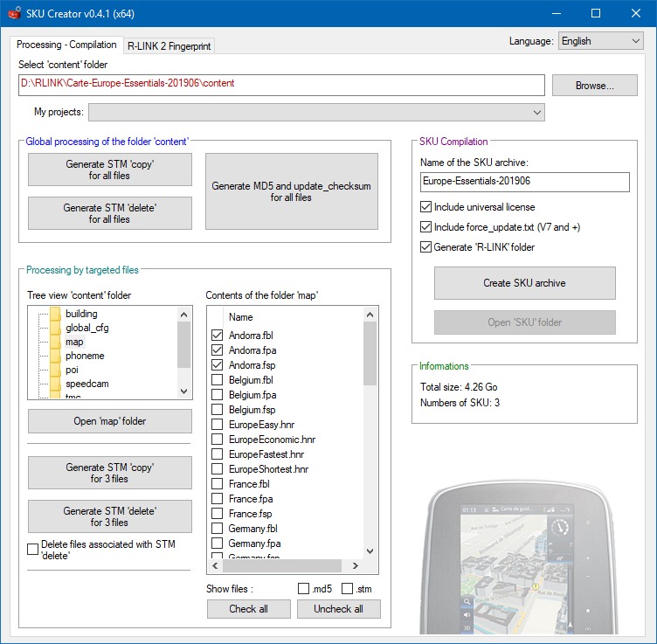This screenshot has height=644, width=657.
Task: Open the Processing - Compilation tab
Action: tap(66, 45)
